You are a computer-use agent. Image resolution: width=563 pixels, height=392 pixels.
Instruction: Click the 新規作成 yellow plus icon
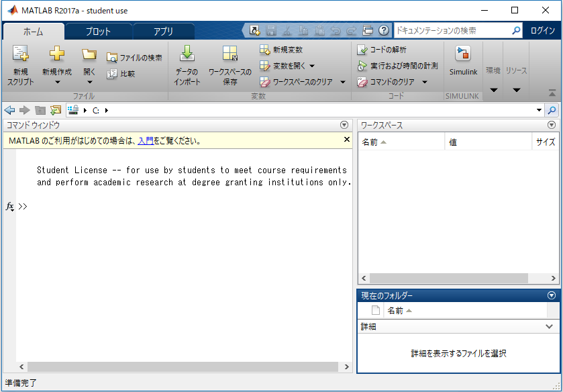tap(57, 53)
